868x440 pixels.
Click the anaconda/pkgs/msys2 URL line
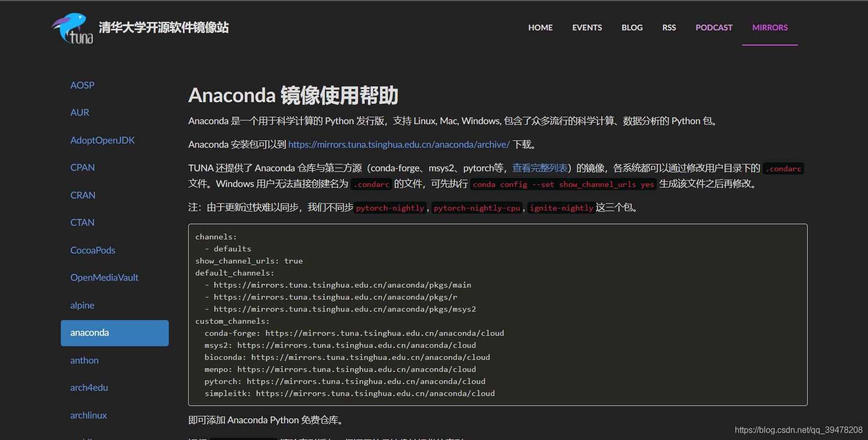pos(340,309)
